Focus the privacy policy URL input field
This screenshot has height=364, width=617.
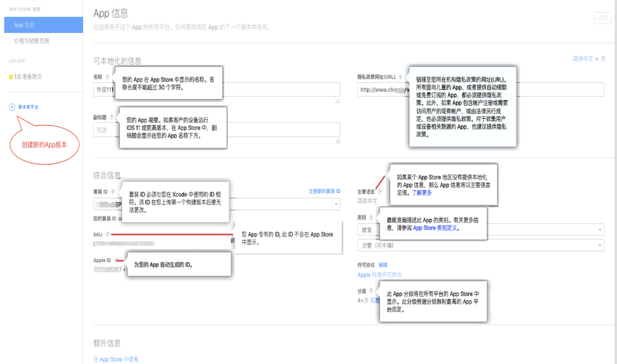[x=481, y=90]
